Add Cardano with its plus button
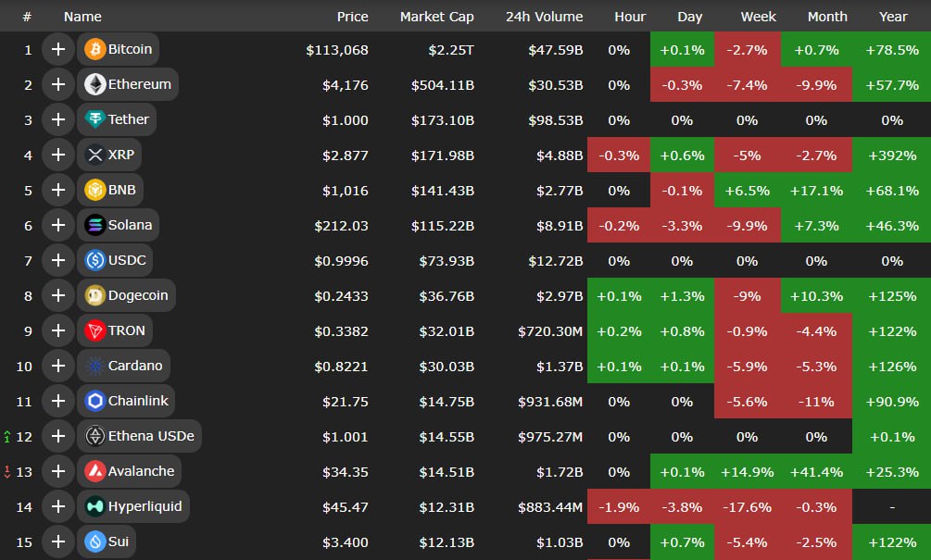 (x=57, y=366)
